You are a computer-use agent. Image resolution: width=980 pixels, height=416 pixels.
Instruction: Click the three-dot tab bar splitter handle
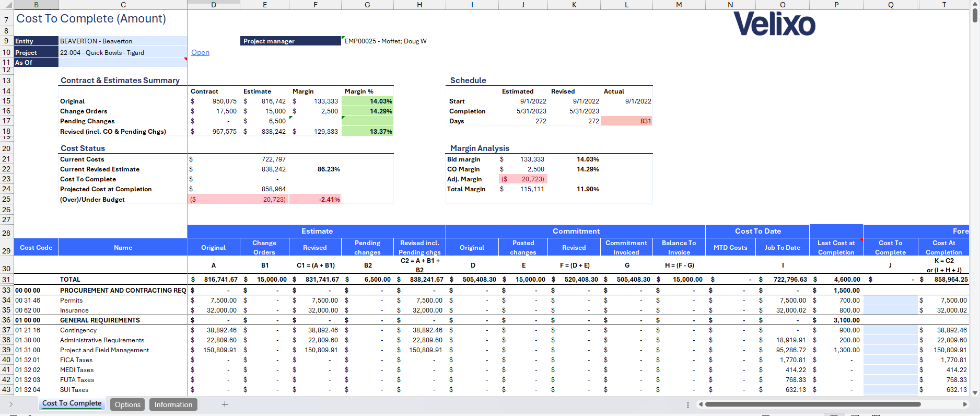[x=687, y=405]
